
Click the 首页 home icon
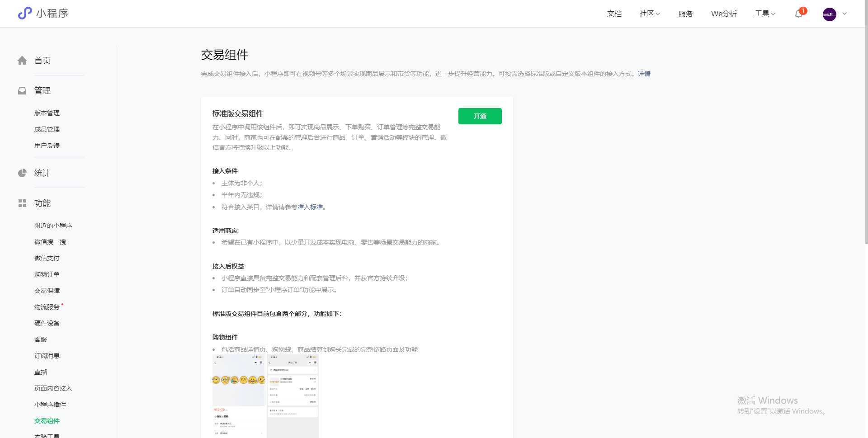tap(22, 61)
